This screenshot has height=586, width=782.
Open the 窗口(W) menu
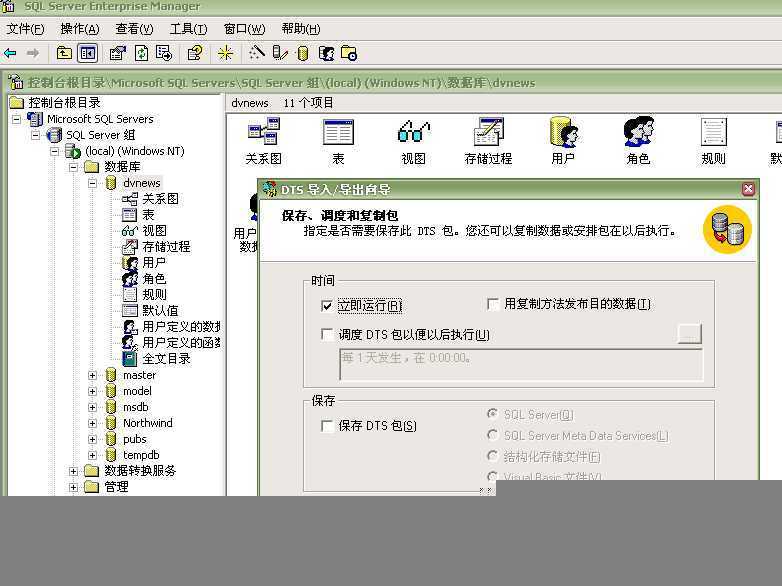(x=244, y=29)
